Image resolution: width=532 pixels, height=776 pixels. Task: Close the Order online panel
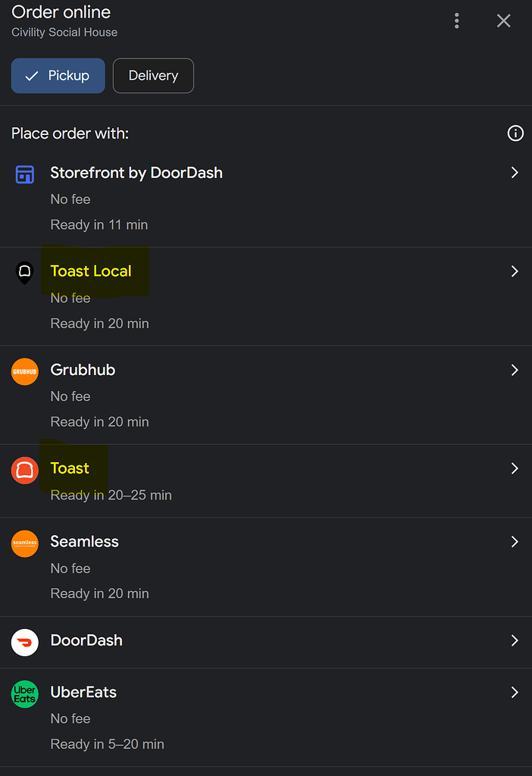503,20
